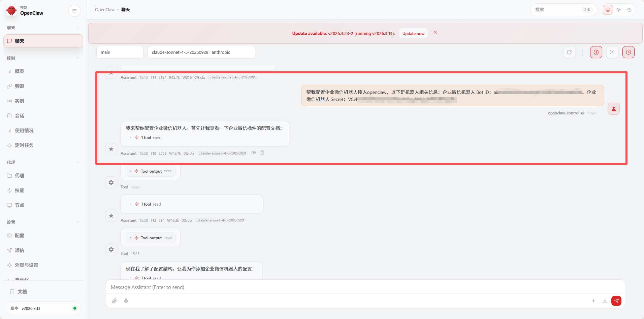This screenshot has height=319, width=644.
Task: Switch to dark theme moon icon
Action: coord(630,10)
